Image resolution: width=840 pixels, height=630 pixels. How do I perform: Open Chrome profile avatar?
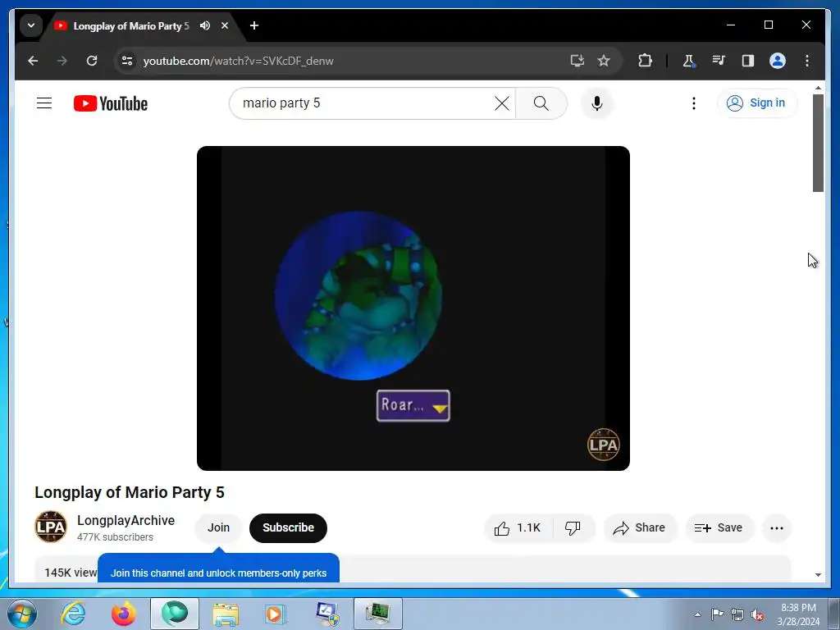click(x=778, y=61)
